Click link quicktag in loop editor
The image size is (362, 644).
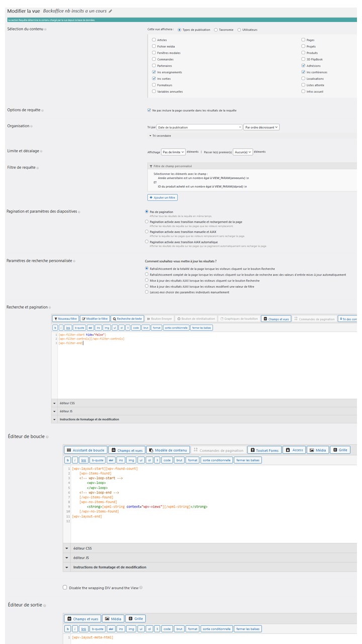click(83, 460)
